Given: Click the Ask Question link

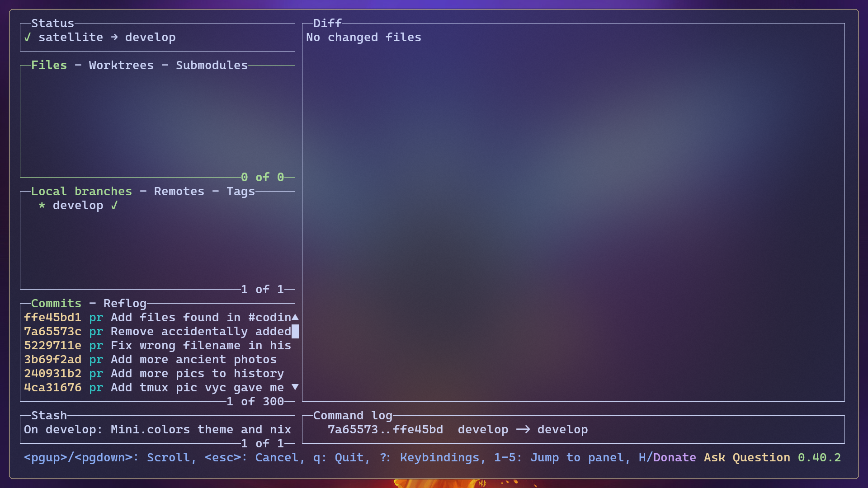Looking at the screenshot, I should (747, 457).
